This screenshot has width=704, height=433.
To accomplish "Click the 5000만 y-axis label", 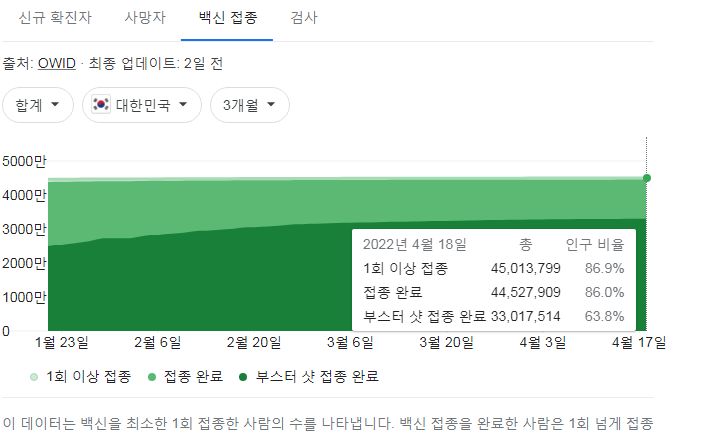I will [24, 161].
